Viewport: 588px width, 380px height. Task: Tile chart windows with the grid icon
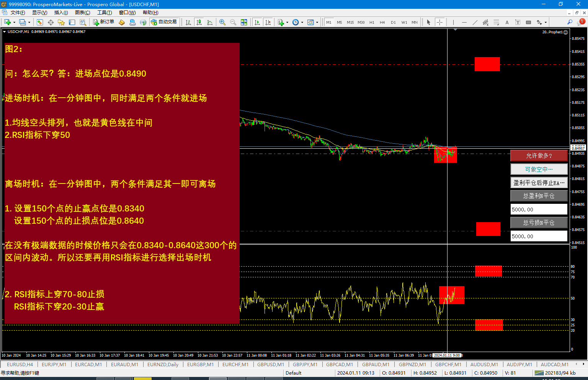point(244,22)
